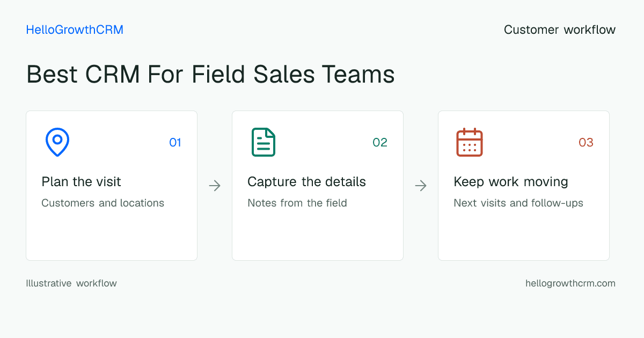Click step number 01
This screenshot has height=338, width=644.
tap(175, 142)
